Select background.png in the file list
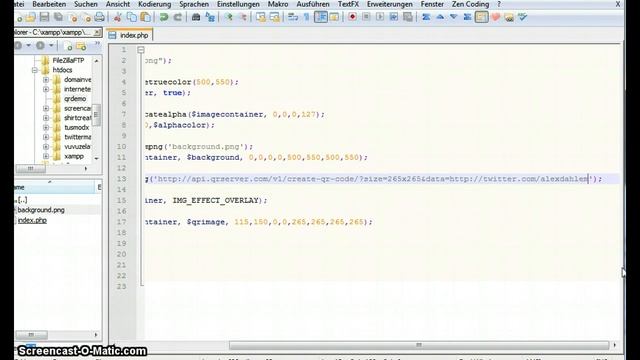640x360 pixels. 41,210
